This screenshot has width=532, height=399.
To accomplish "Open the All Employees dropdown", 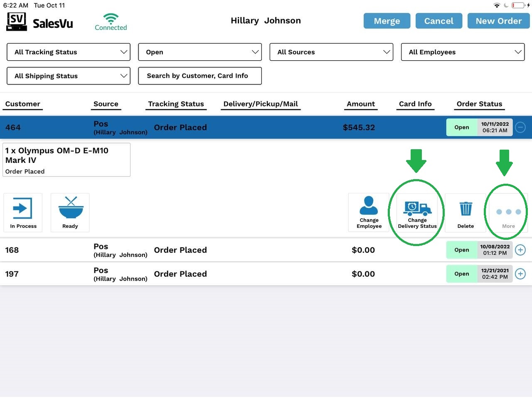I will (463, 52).
